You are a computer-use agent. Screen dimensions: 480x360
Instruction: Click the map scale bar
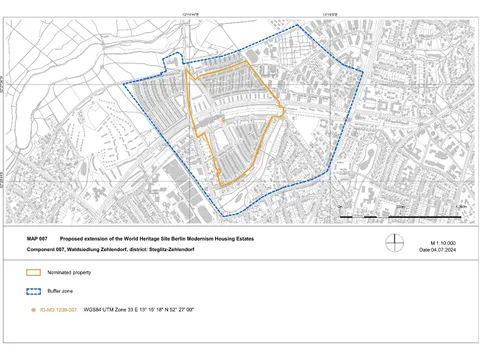400,217
